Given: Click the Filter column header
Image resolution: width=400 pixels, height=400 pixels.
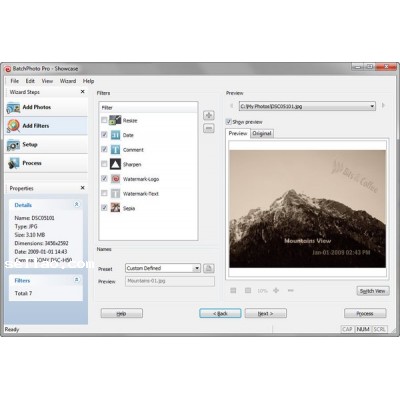Looking at the screenshot, I should [148, 107].
